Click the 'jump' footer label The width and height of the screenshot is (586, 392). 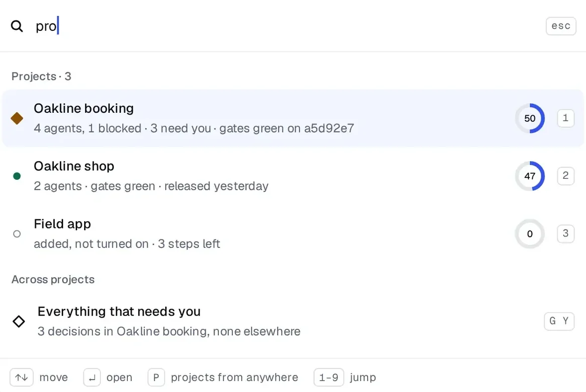coord(363,378)
